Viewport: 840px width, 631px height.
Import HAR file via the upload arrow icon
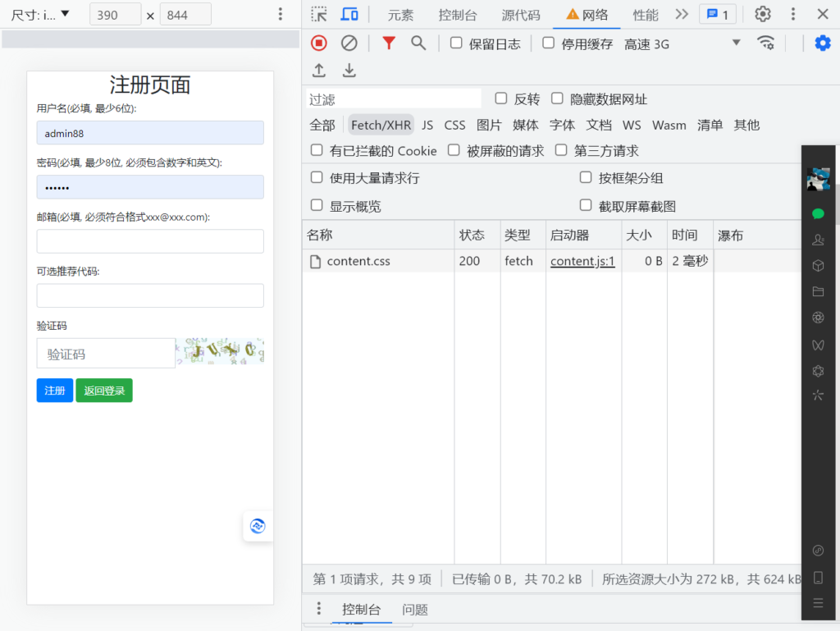(x=319, y=71)
